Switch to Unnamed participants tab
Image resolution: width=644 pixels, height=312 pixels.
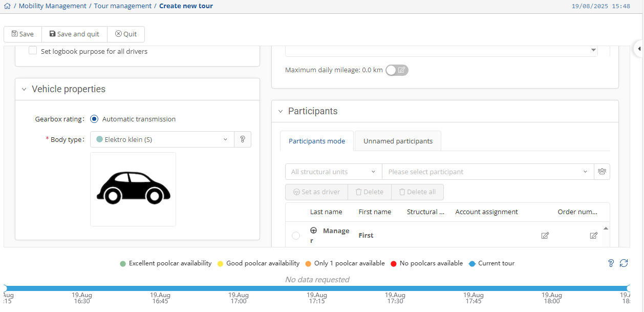click(398, 141)
